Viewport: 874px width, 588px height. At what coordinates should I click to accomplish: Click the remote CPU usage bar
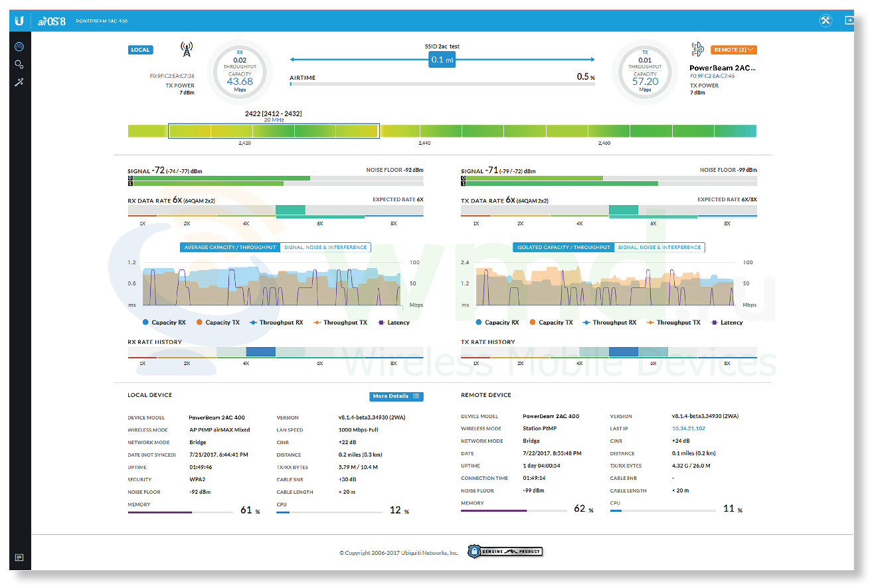click(x=663, y=511)
